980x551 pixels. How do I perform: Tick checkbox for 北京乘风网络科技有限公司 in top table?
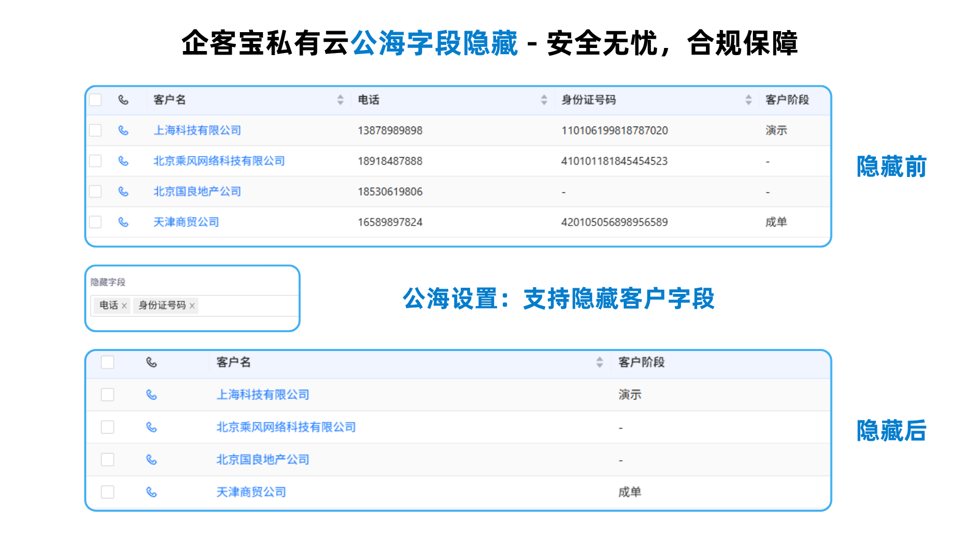click(x=95, y=161)
